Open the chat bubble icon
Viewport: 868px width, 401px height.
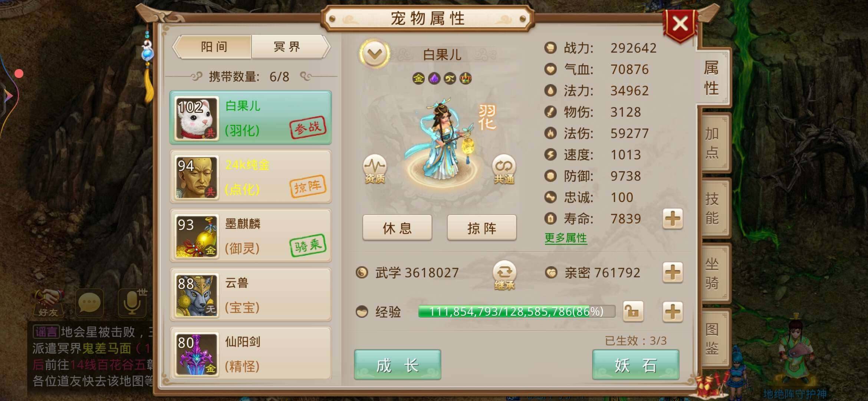[x=89, y=303]
